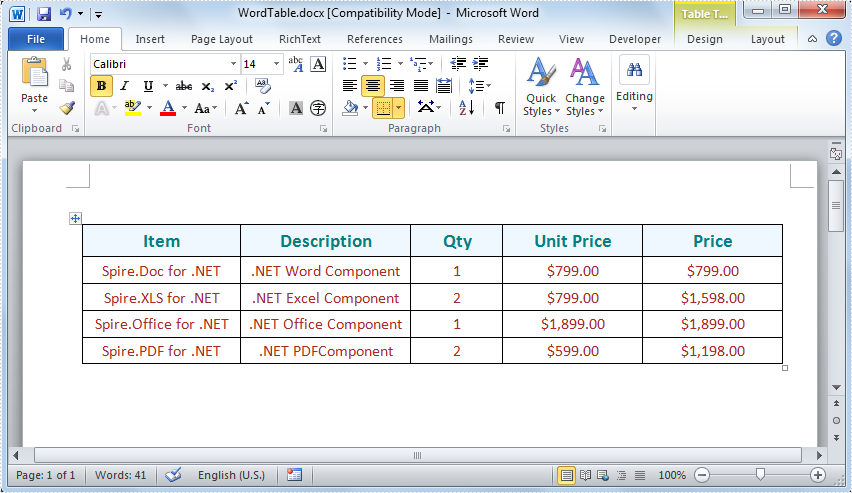Align text left in paragraph group
The height and width of the screenshot is (493, 852).
point(350,86)
